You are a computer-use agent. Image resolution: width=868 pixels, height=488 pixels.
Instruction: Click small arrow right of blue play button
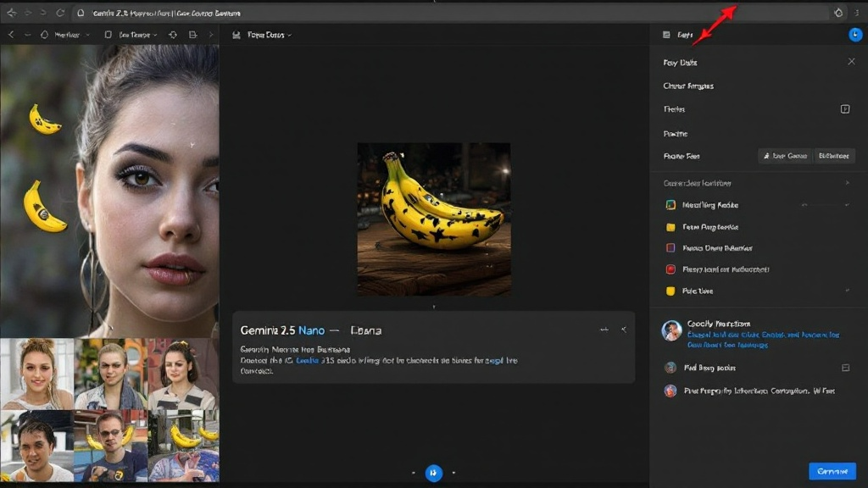(x=454, y=473)
